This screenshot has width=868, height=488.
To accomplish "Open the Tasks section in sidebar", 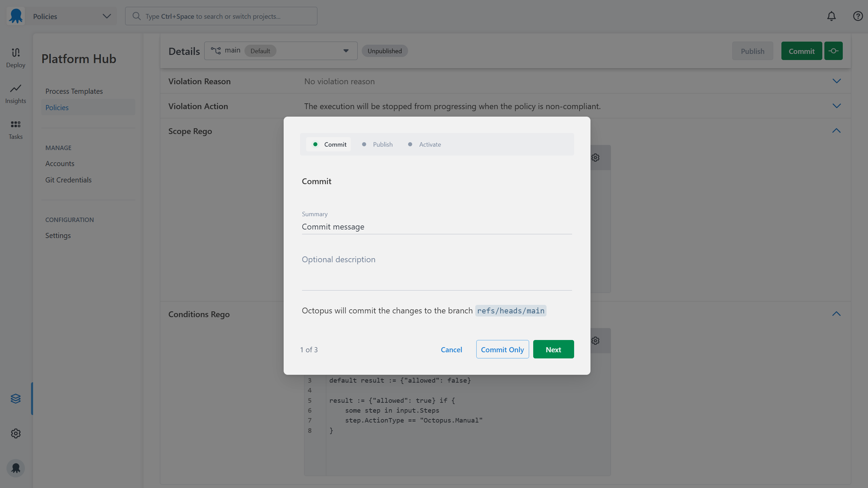I will pos(15,130).
